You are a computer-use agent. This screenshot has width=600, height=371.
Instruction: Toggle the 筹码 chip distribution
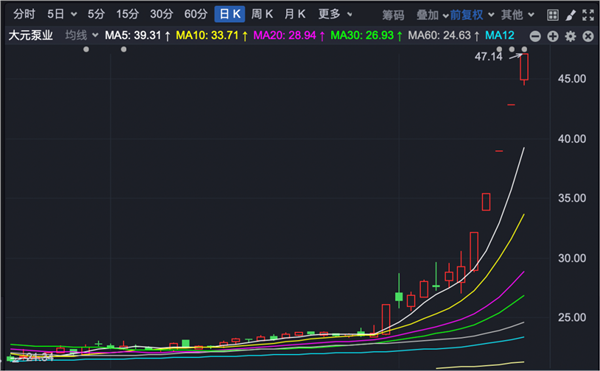coord(393,15)
